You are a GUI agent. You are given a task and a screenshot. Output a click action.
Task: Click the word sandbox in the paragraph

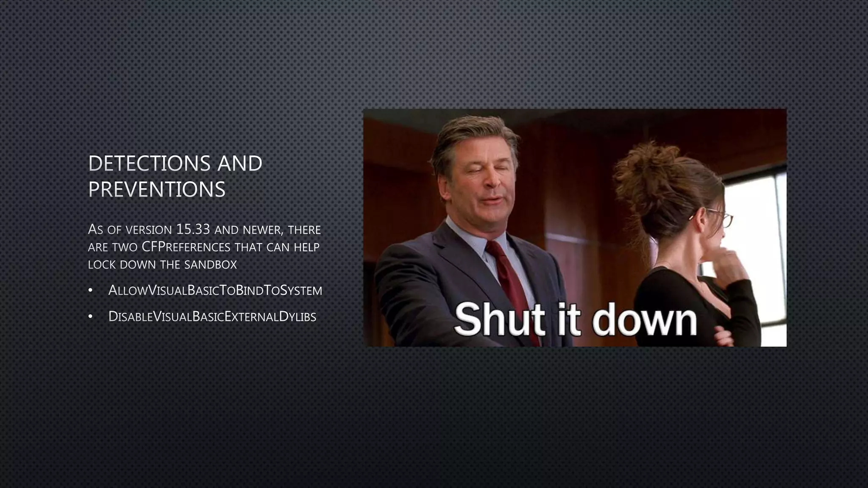pyautogui.click(x=211, y=265)
